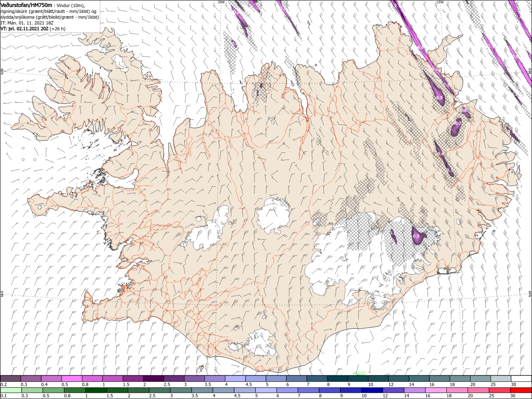Click the 15W longitude label at the top

click(440, 2)
